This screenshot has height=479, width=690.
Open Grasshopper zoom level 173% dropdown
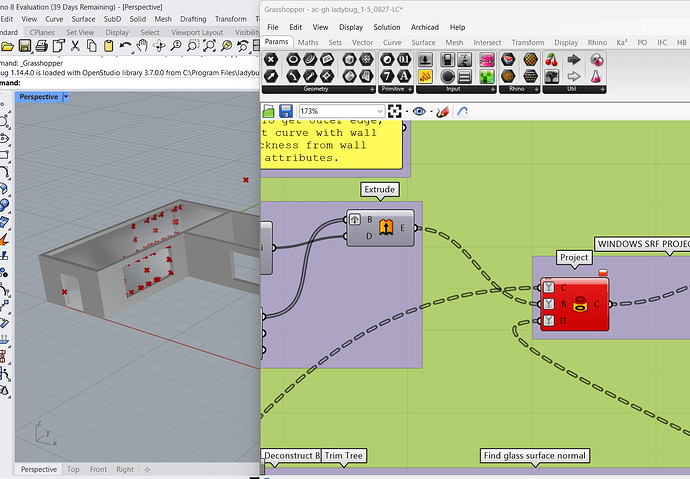point(380,111)
